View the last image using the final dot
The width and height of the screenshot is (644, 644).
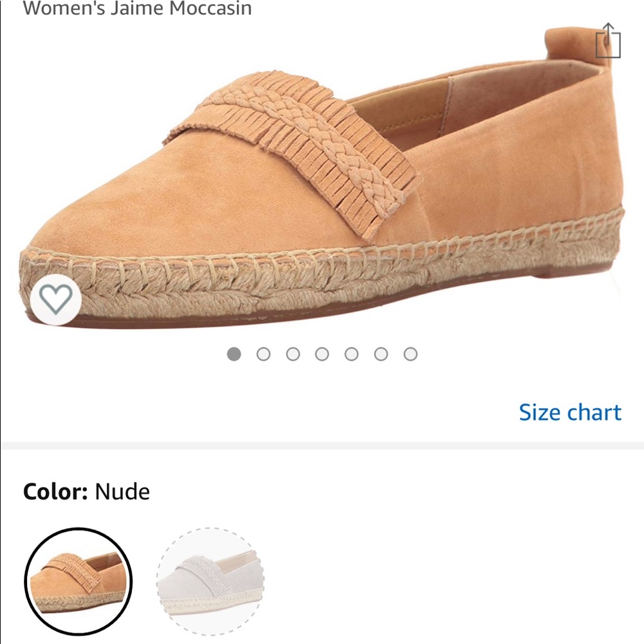[x=410, y=353]
